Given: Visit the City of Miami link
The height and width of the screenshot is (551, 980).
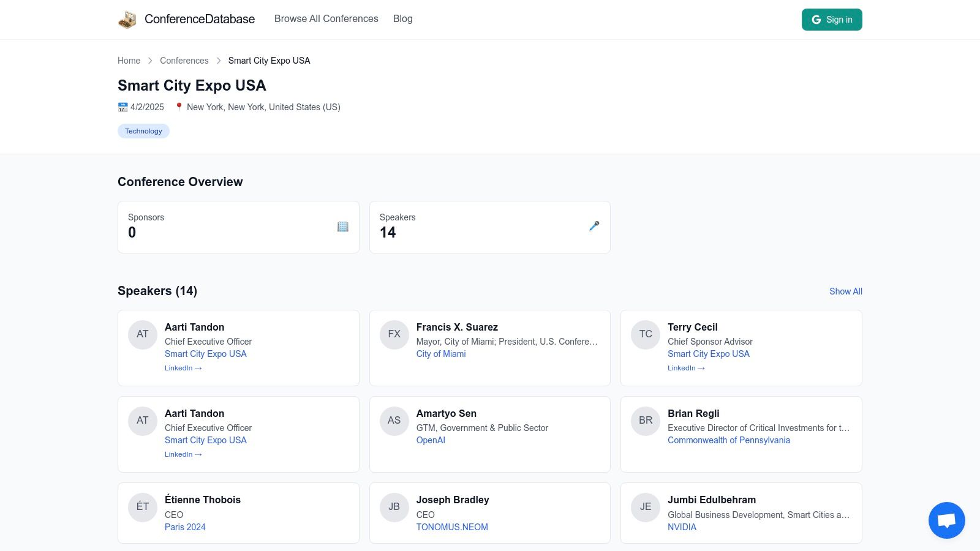Looking at the screenshot, I should click(441, 354).
